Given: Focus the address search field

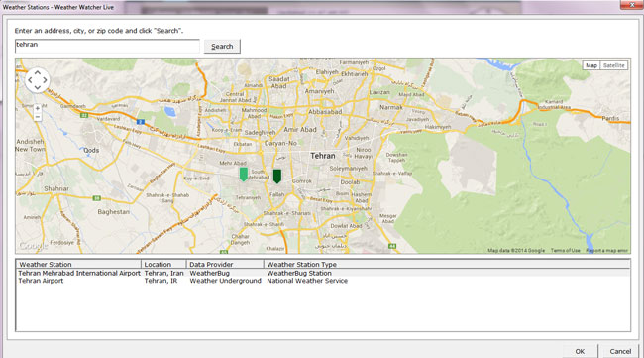Looking at the screenshot, I should tap(107, 46).
